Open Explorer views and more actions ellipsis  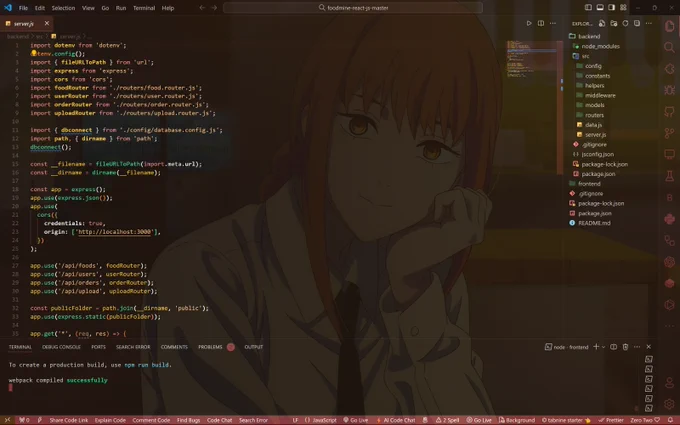click(x=648, y=23)
